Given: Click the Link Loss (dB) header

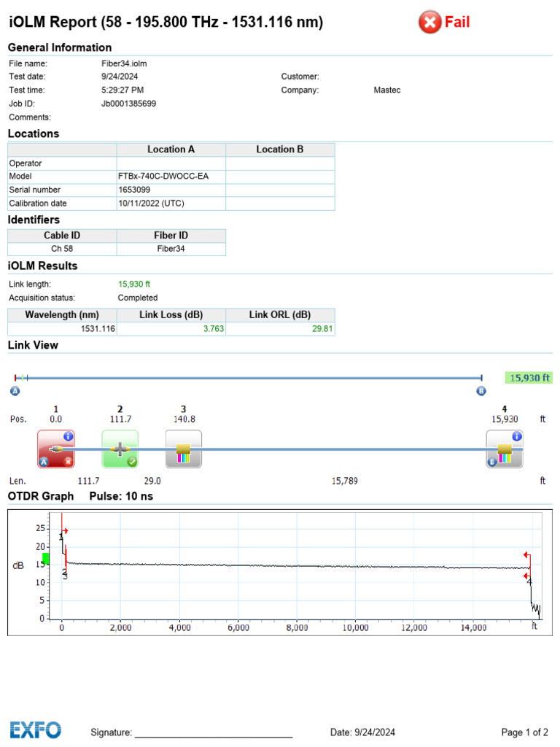Looking at the screenshot, I should tap(171, 315).
